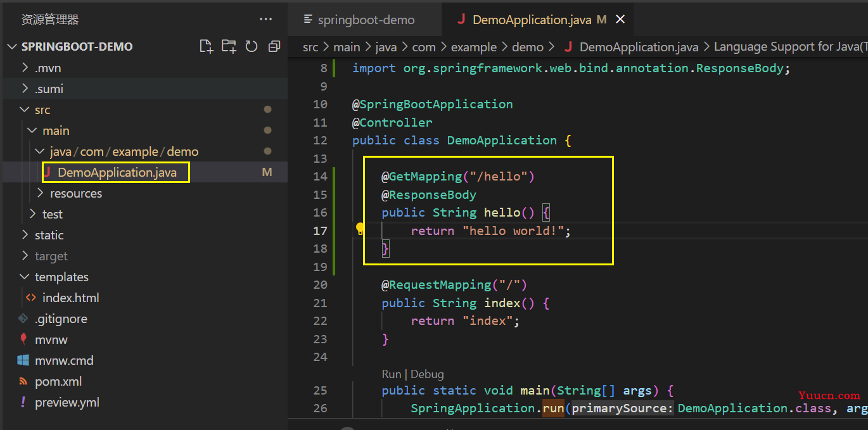
Task: Click the Java icon in the breadcrumb bar
Action: coord(568,47)
